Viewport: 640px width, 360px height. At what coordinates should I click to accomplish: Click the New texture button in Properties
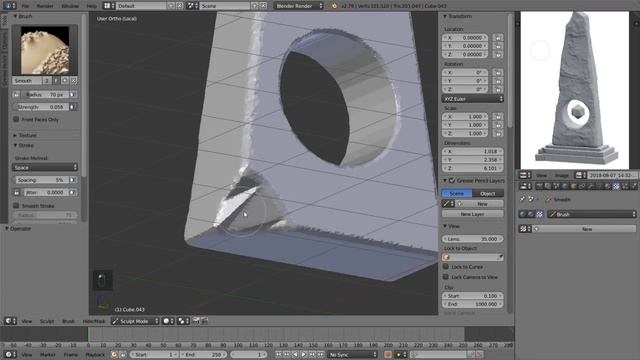point(584,229)
